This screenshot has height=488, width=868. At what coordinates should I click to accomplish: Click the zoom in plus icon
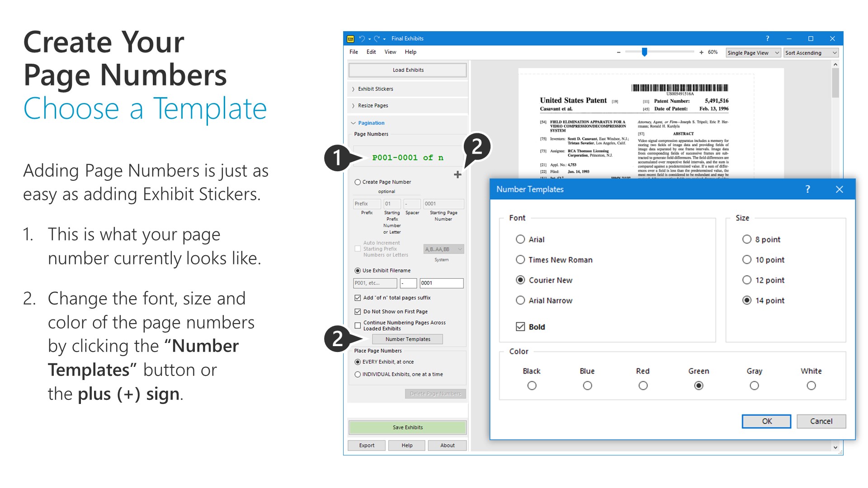pyautogui.click(x=701, y=52)
